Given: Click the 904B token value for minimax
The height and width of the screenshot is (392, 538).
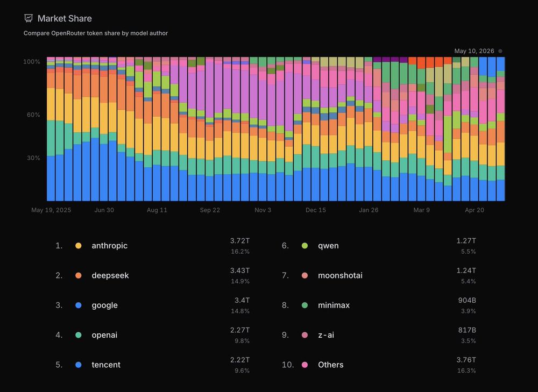Looking at the screenshot, I should pyautogui.click(x=467, y=301).
